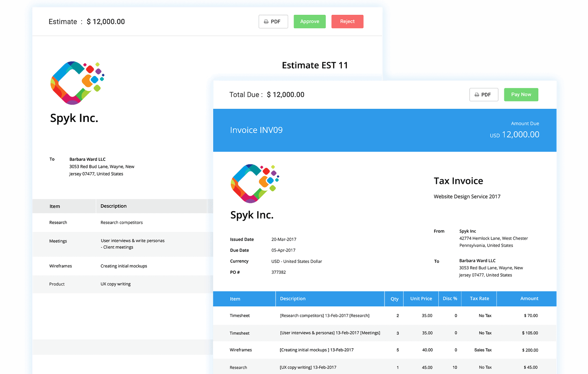The image size is (588, 374).
Task: Click the printer icon in invoice PDF button
Action: (x=477, y=95)
